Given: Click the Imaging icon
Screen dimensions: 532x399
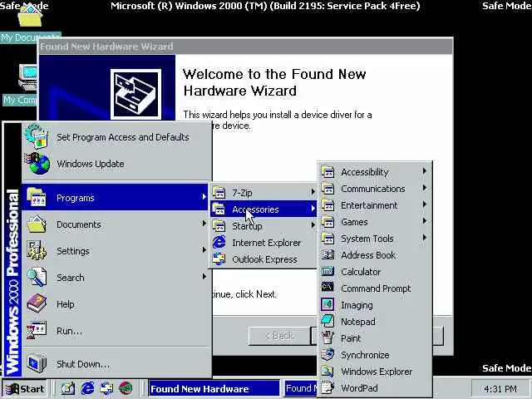Looking at the screenshot, I should click(x=328, y=304).
